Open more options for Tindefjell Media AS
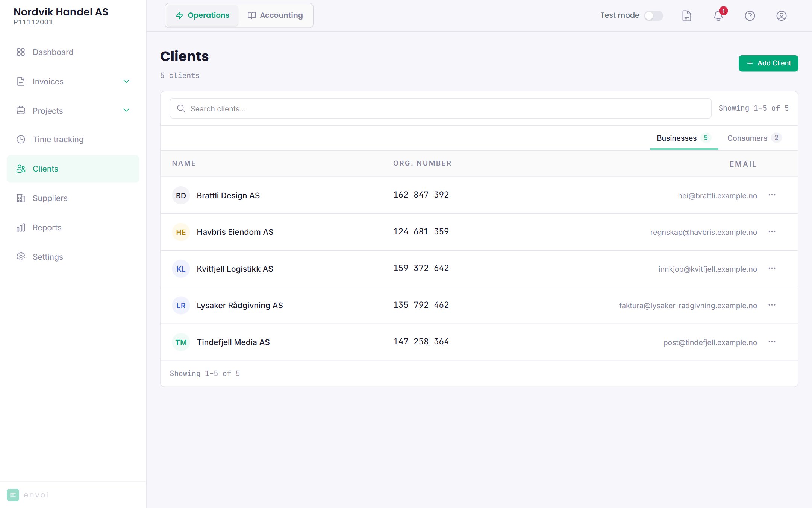Image resolution: width=812 pixels, height=508 pixels. [772, 342]
